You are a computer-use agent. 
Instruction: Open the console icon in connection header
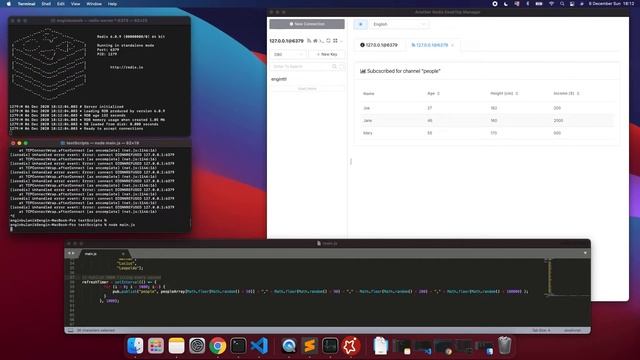click(x=322, y=41)
